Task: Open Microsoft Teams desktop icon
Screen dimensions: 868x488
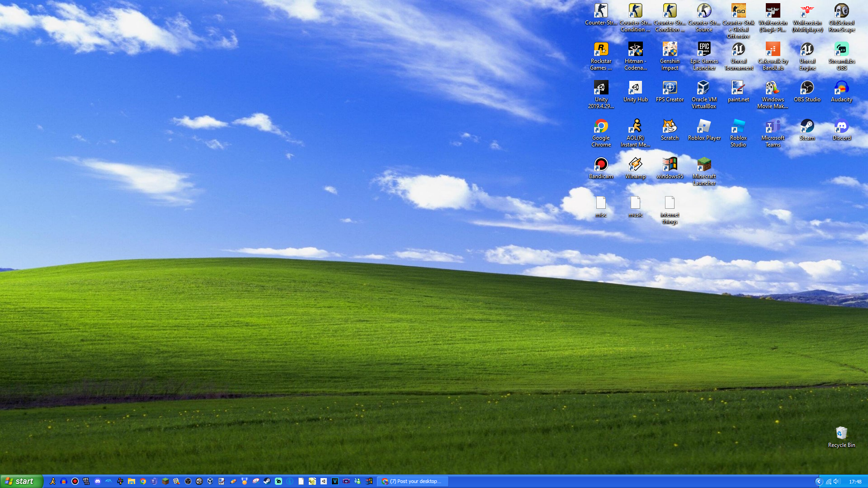Action: tap(773, 133)
